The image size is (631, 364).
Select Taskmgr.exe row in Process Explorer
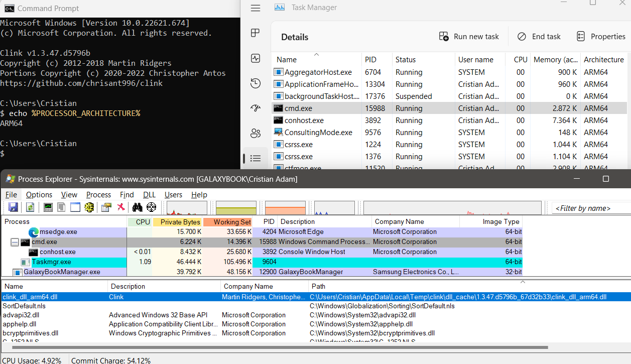coord(261,262)
